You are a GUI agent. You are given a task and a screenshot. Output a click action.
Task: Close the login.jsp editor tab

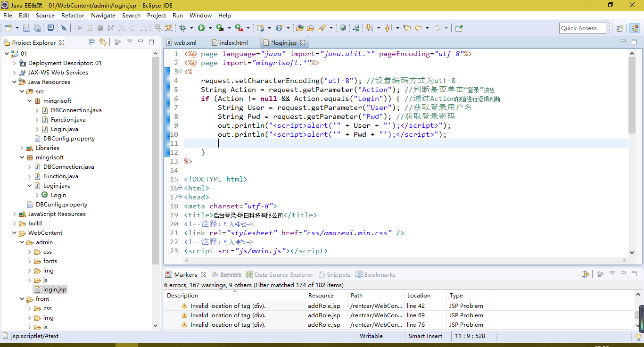pos(303,42)
